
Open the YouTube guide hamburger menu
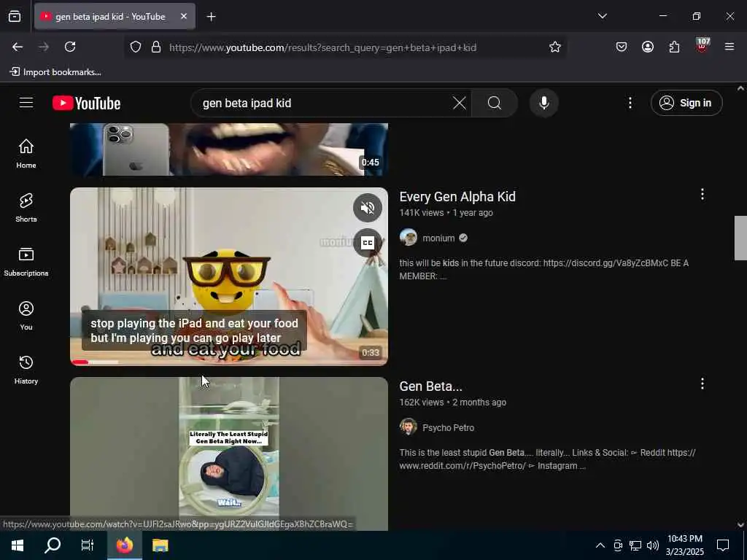point(26,103)
